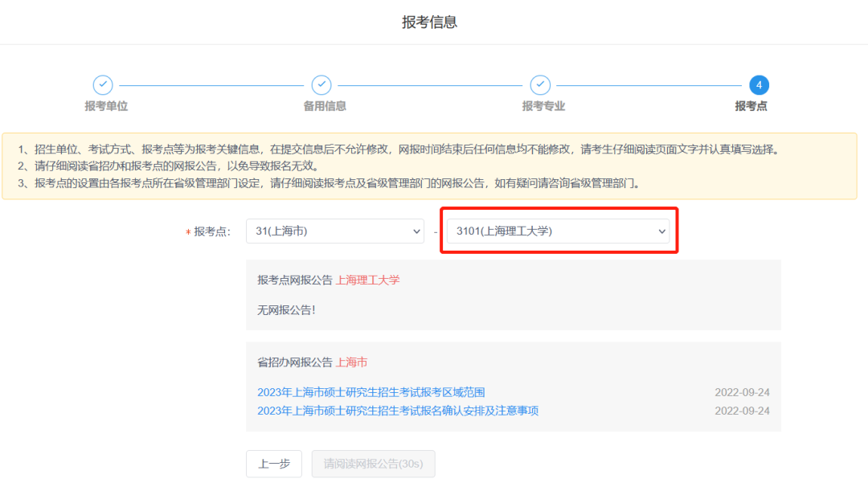
Task: Open the 3101(上海理工大学) exam site dropdown
Action: (x=559, y=231)
